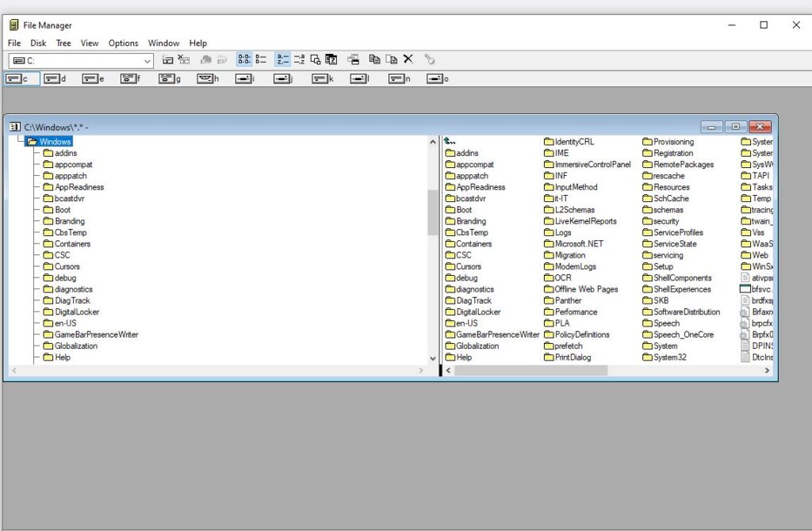Select drive c in drive bar

click(21, 78)
